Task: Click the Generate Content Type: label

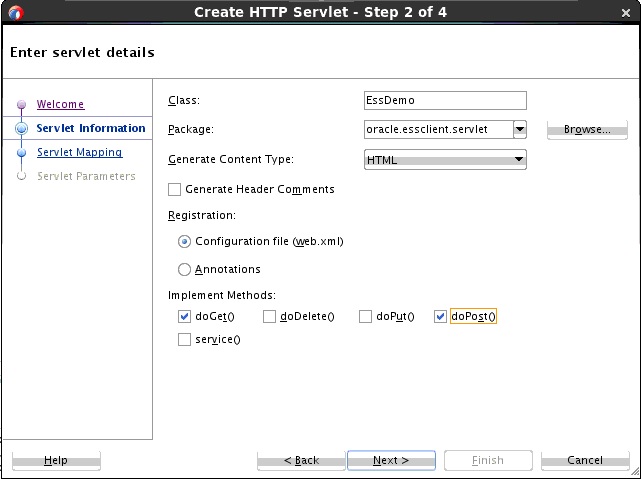Action: [231, 159]
